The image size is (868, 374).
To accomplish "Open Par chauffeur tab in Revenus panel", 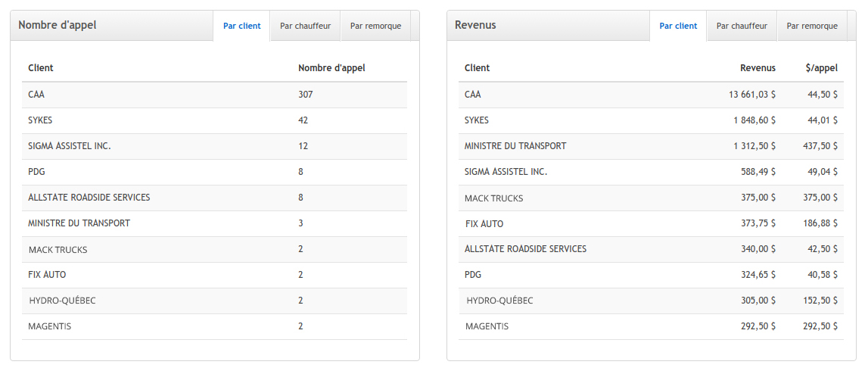I will point(742,26).
